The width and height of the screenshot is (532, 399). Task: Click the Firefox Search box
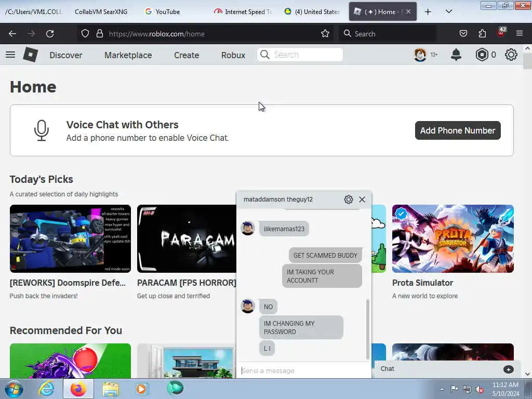click(x=388, y=34)
